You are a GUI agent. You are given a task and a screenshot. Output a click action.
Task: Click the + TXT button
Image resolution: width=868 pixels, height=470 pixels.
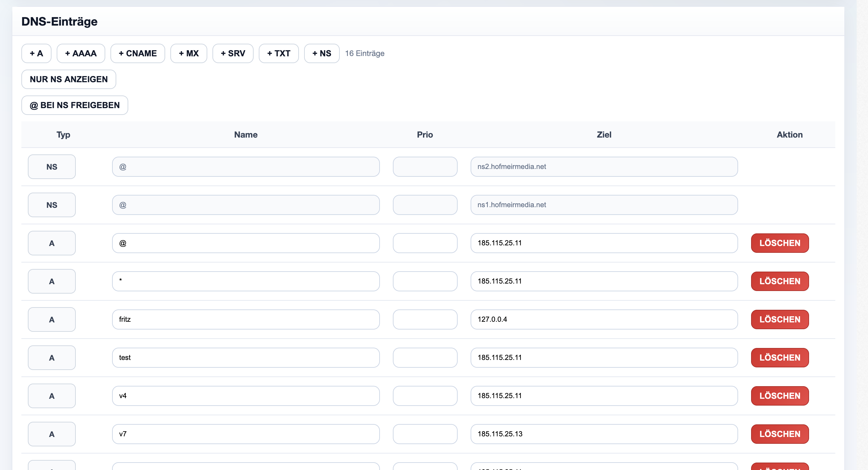pos(278,53)
